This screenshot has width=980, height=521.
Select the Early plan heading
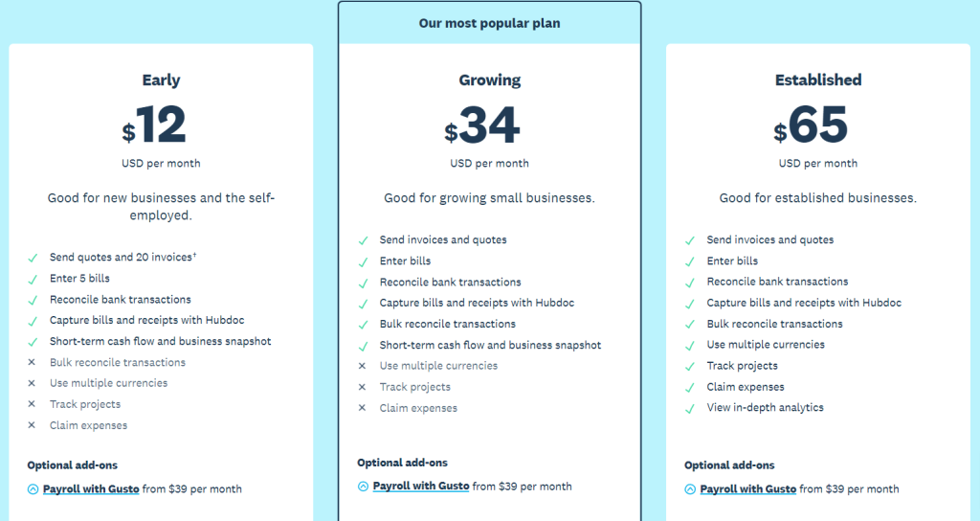pyautogui.click(x=161, y=80)
